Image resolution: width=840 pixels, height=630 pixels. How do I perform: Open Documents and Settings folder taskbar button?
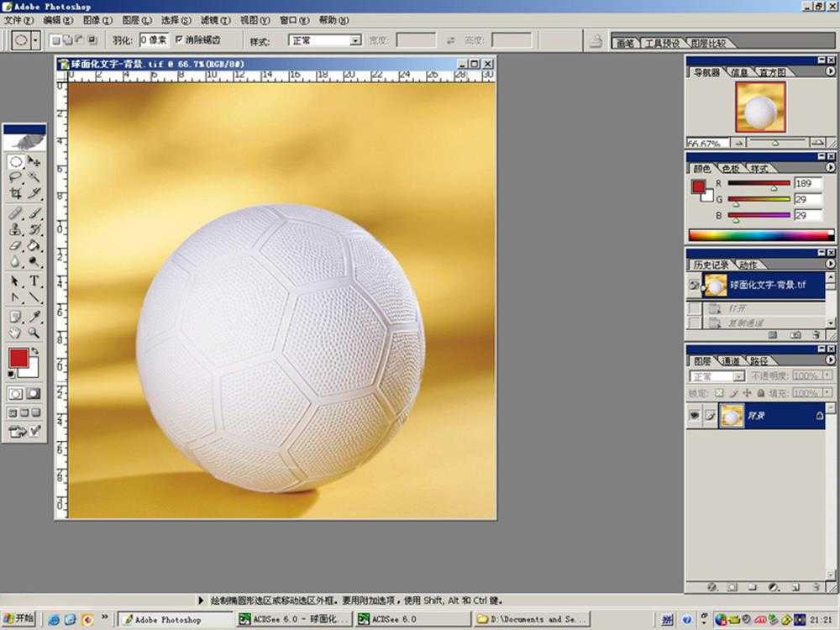pyautogui.click(x=533, y=619)
